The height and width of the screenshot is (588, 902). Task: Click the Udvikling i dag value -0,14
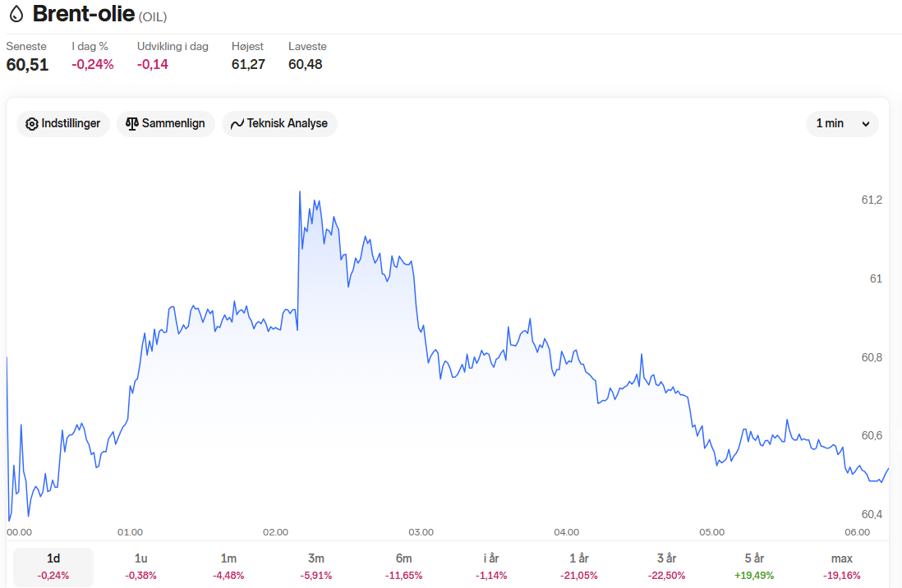(x=153, y=64)
